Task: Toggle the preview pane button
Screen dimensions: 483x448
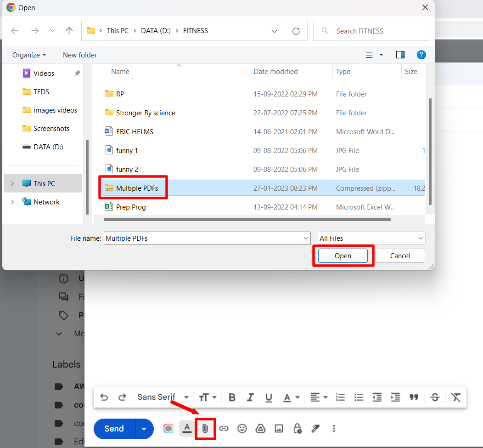Action: [400, 55]
